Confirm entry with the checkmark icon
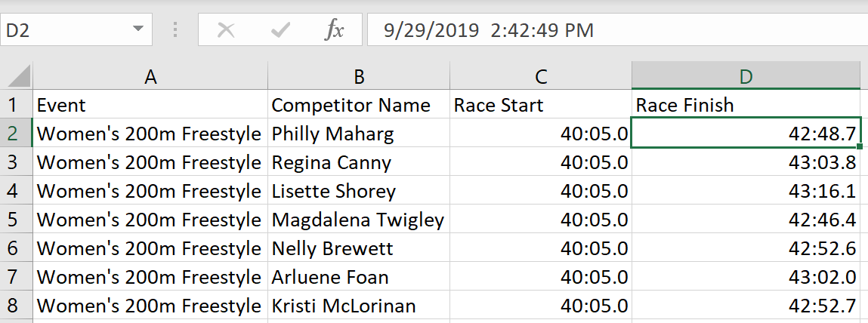The height and width of the screenshot is (323, 868). point(281,30)
